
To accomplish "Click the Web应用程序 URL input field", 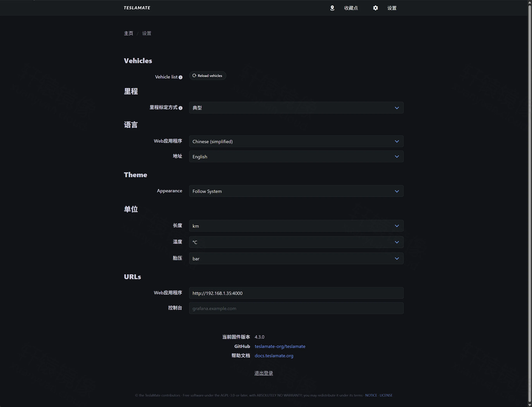I will (296, 293).
